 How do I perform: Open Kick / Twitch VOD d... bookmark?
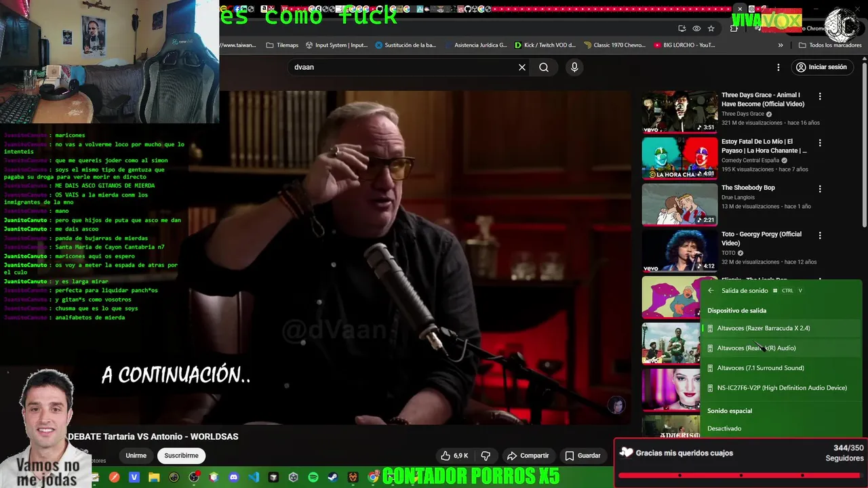coord(545,45)
